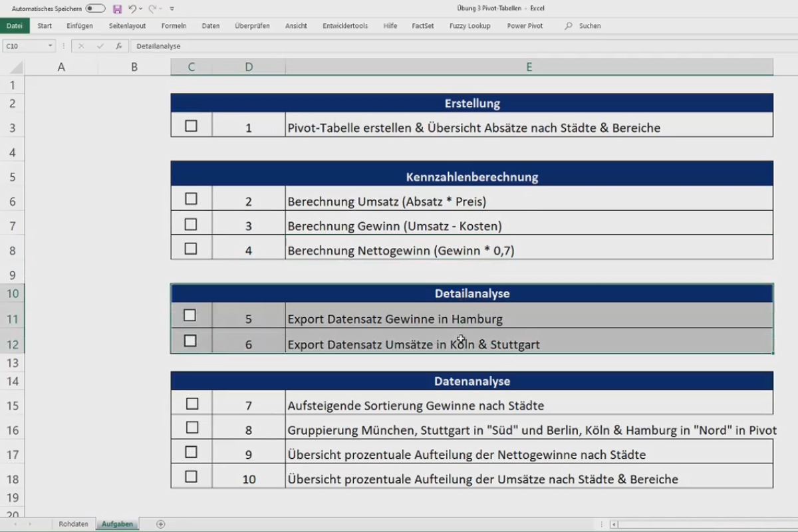
Task: Select column B header
Action: [x=134, y=67]
